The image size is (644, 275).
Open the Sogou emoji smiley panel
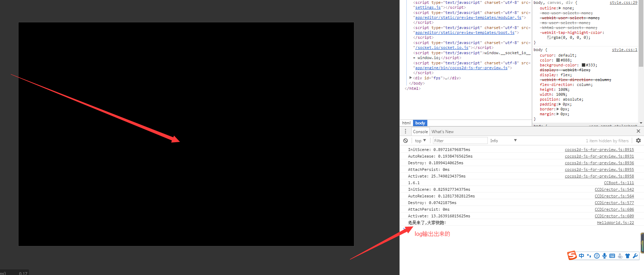click(x=597, y=256)
